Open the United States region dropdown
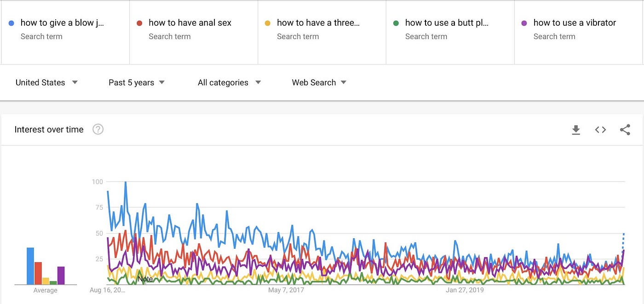Viewport: 644px width, 304px height. [46, 82]
